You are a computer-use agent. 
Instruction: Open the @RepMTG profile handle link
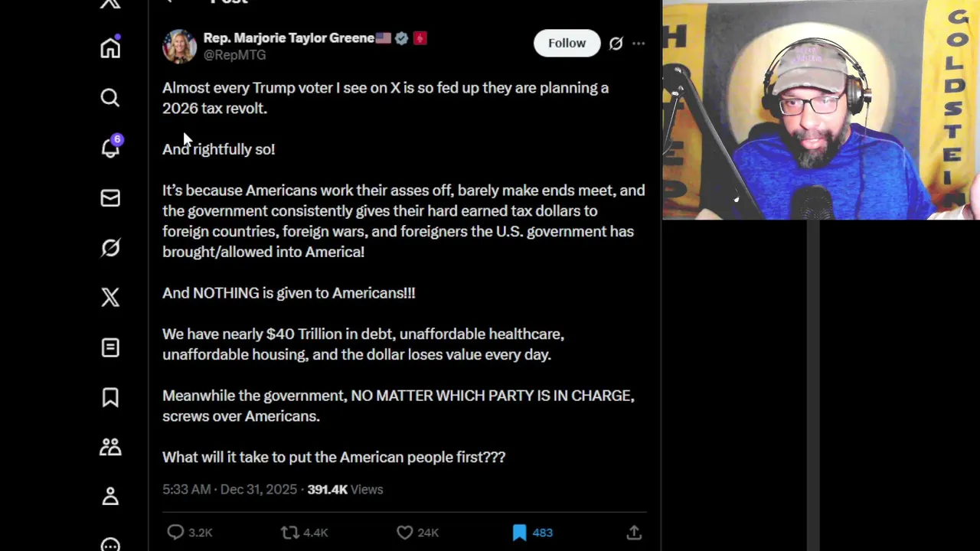tap(234, 55)
